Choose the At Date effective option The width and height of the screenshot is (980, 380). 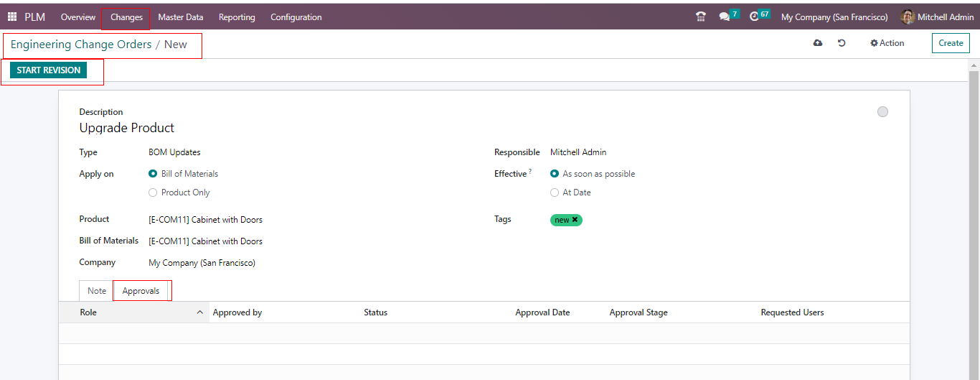point(555,193)
